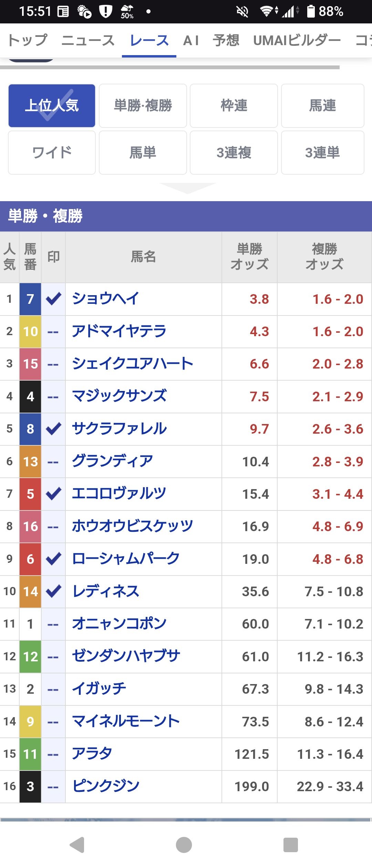Tap the shield alert notification icon
The width and height of the screenshot is (372, 868).
105,11
